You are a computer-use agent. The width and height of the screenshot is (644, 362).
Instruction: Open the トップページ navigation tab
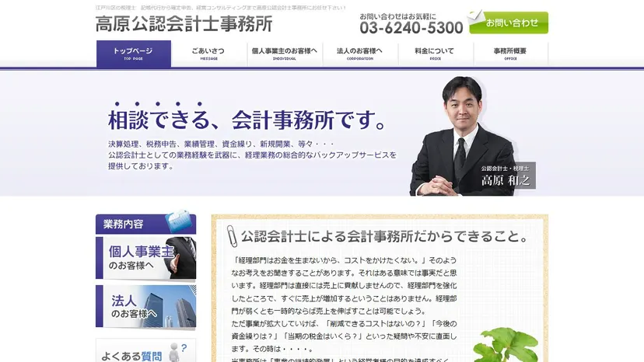(x=134, y=54)
